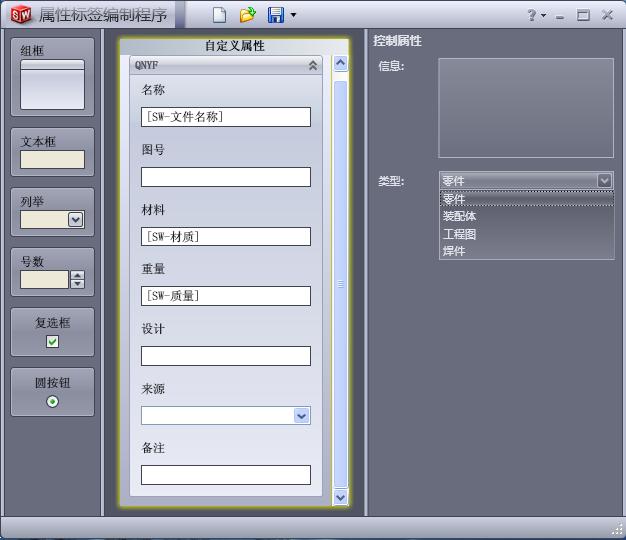Select the 号数 number control
626x540 pixels.
point(52,272)
